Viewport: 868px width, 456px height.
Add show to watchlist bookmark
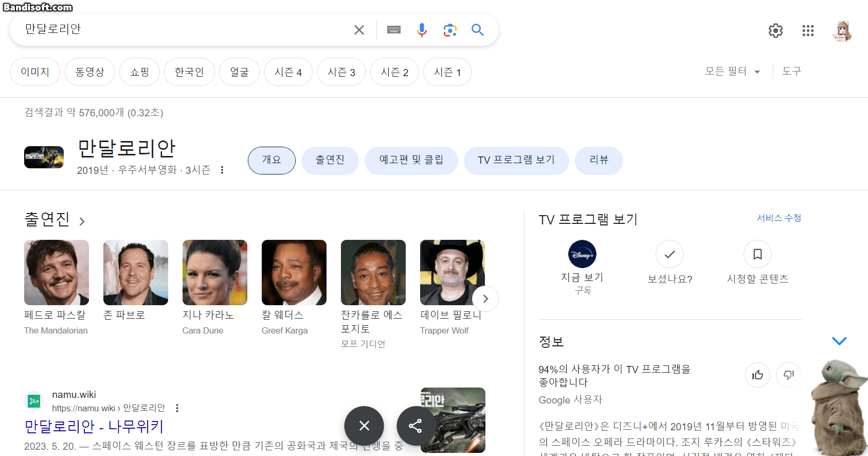pos(757,254)
